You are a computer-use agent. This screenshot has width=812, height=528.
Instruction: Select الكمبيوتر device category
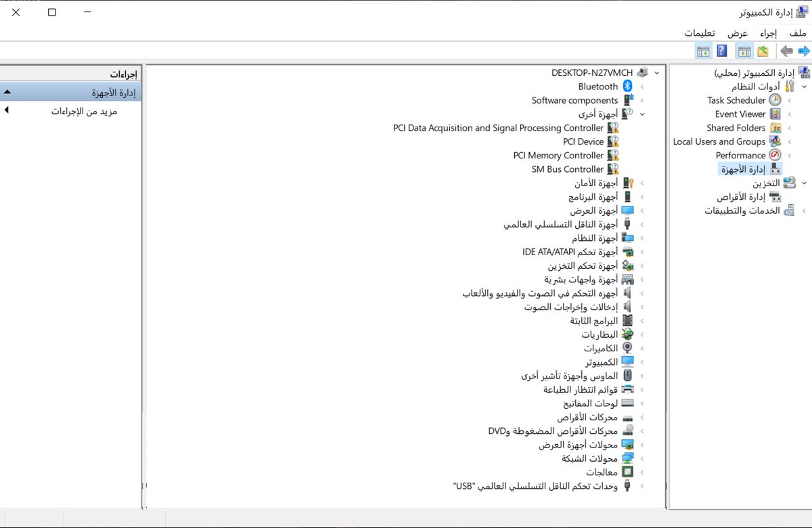(602, 362)
